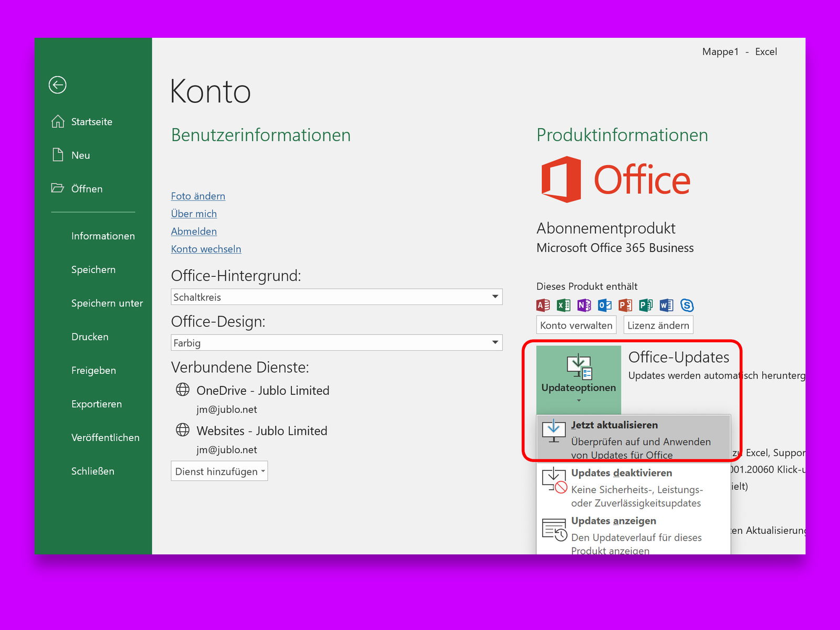Select Neu in the sidebar
Viewport: 840px width, 630px height.
coord(81,155)
